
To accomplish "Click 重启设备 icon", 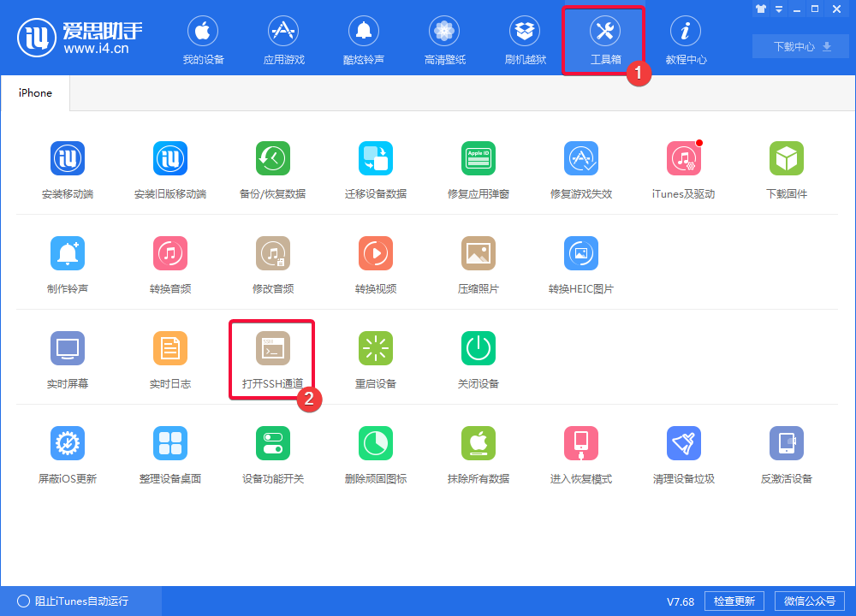I will tap(376, 348).
